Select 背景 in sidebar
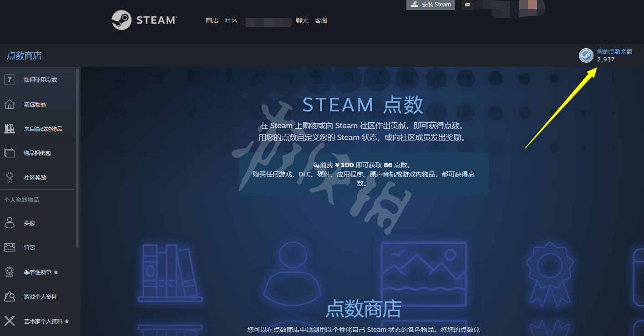This screenshot has width=644, height=336. (30, 247)
